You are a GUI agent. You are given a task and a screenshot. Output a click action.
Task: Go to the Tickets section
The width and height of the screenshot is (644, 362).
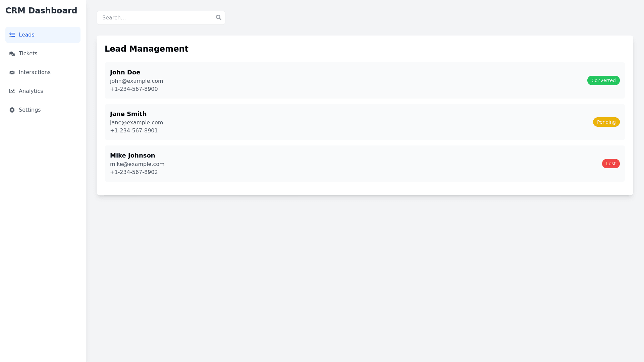click(28, 54)
